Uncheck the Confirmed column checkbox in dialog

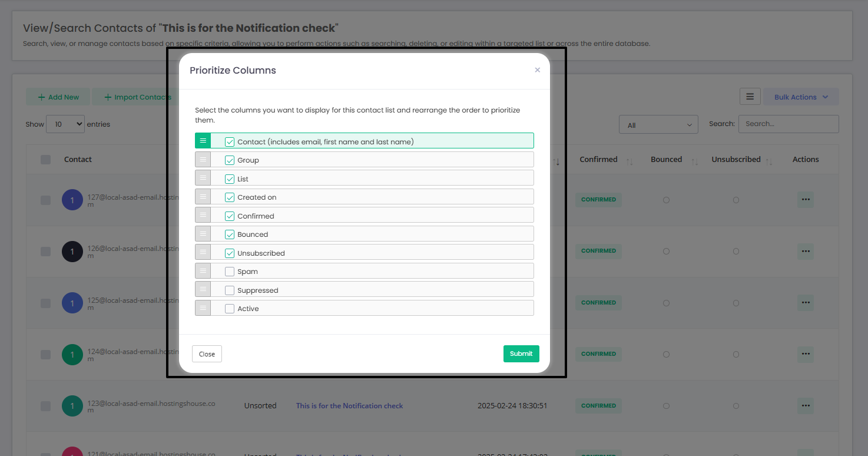pos(230,216)
